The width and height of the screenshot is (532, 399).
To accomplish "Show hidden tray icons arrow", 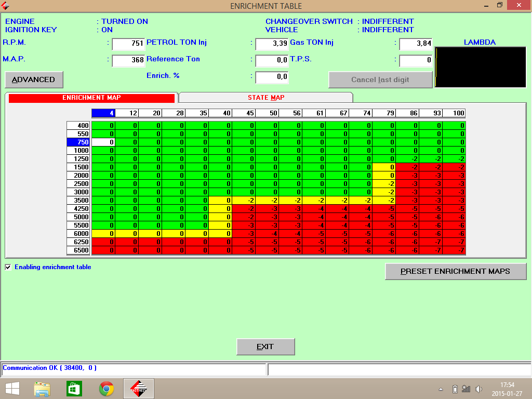I will point(441,389).
